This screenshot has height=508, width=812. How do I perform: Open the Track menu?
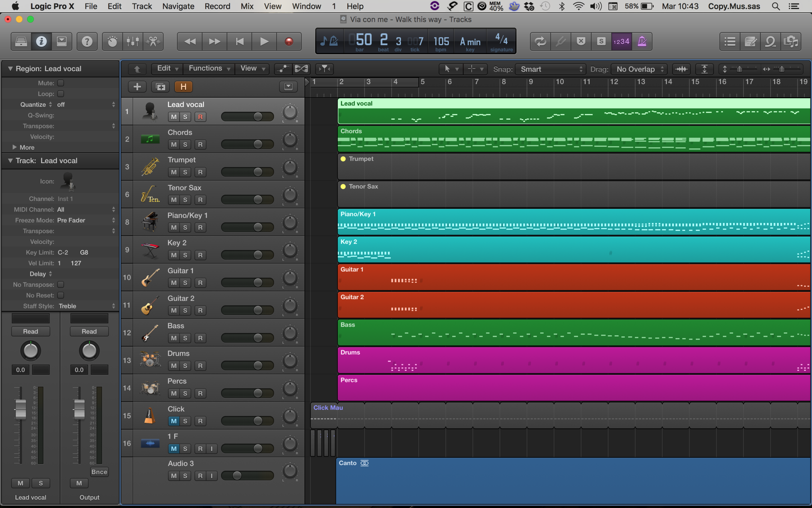[x=142, y=6]
